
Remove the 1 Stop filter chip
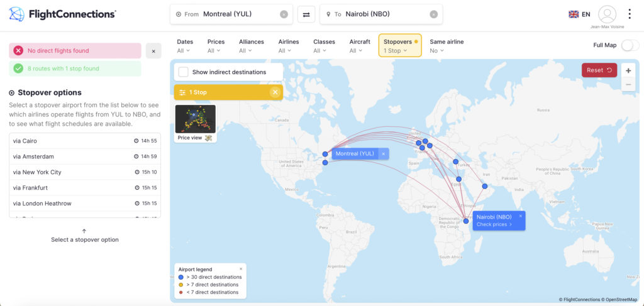tap(275, 92)
